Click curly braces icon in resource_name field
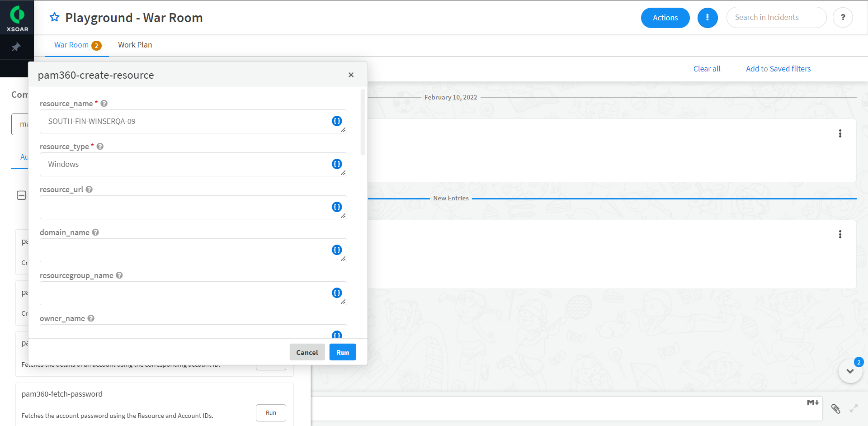Screen dimensions: 868x426 (337, 121)
